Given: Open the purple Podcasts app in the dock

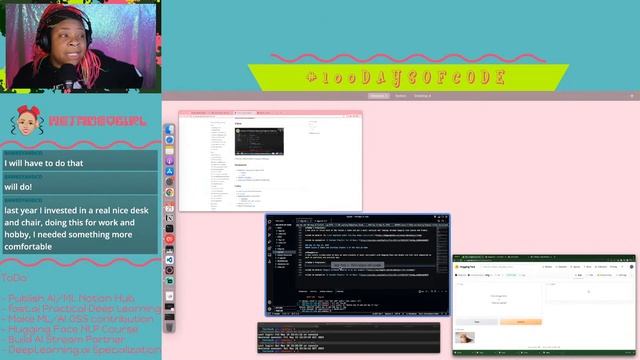Looking at the screenshot, I should (x=169, y=161).
